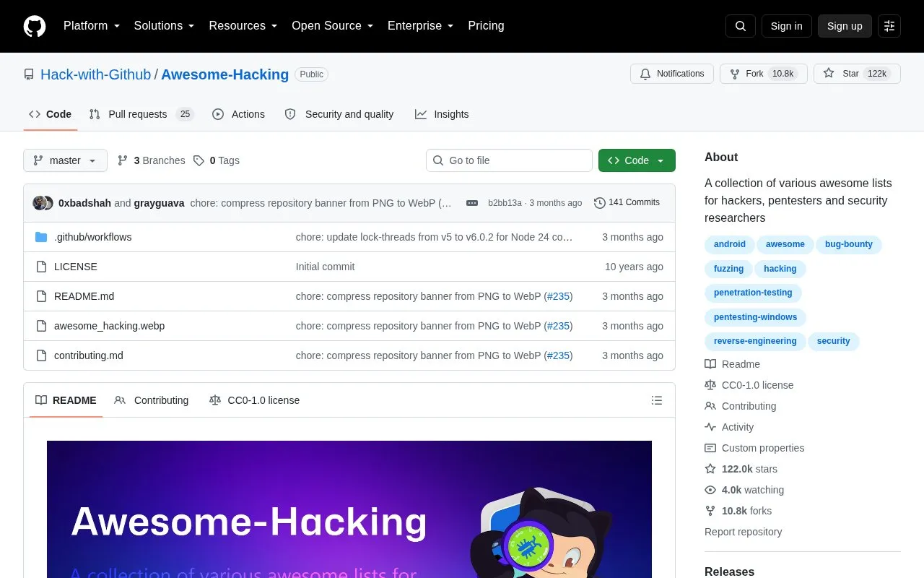The image size is (924, 578).
Task: Open the contributing.md file
Action: (89, 355)
